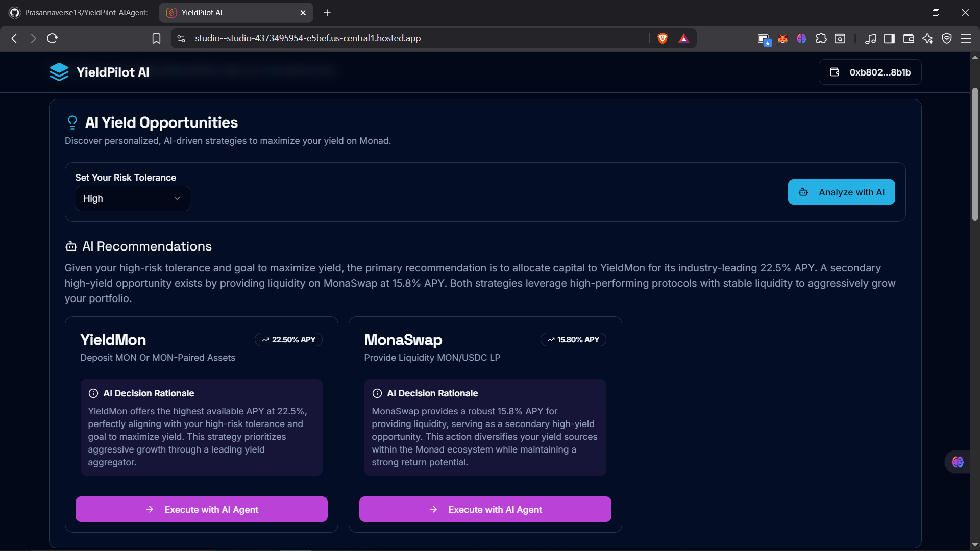Open the MetaMask fox extension
Viewport: 980px width, 551px height.
click(782, 39)
